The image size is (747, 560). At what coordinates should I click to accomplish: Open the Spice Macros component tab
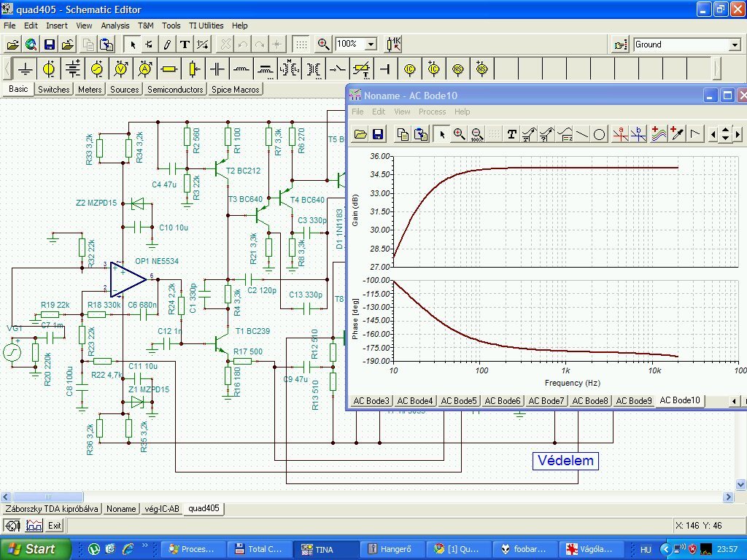pos(236,90)
